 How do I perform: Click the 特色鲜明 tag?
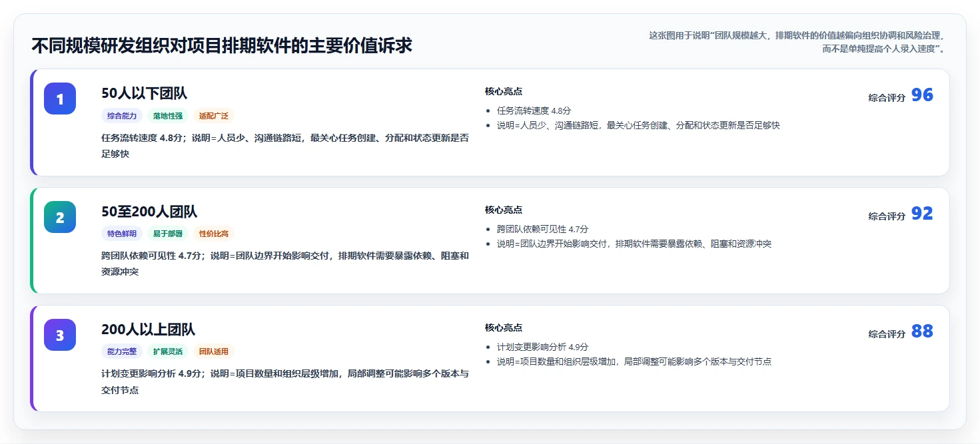click(122, 234)
